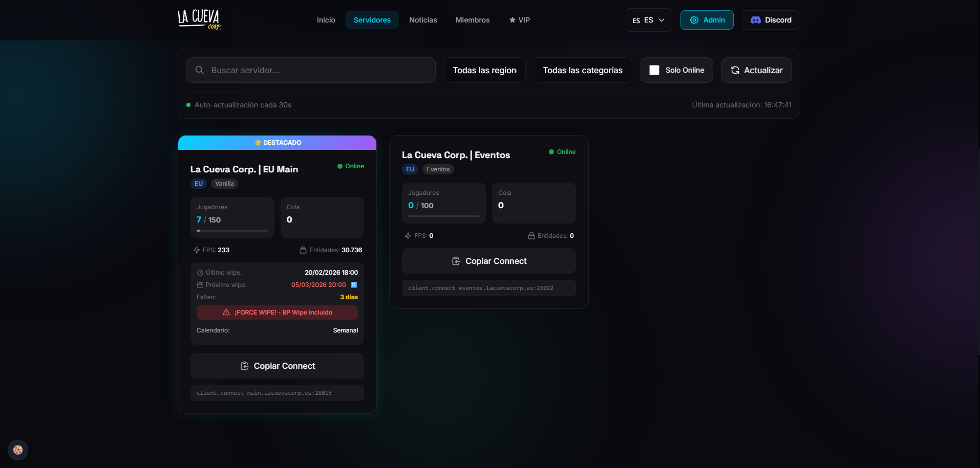Click the warning triangle in FORCE WIPE banner
Viewport: 980px width, 468px height.
pos(226,313)
